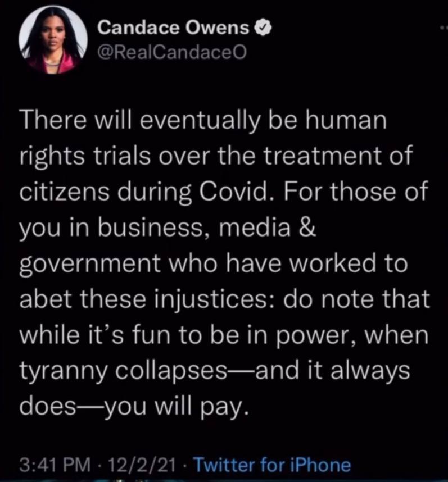
Task: Click the blue verified checkmark badge
Action: (x=263, y=28)
